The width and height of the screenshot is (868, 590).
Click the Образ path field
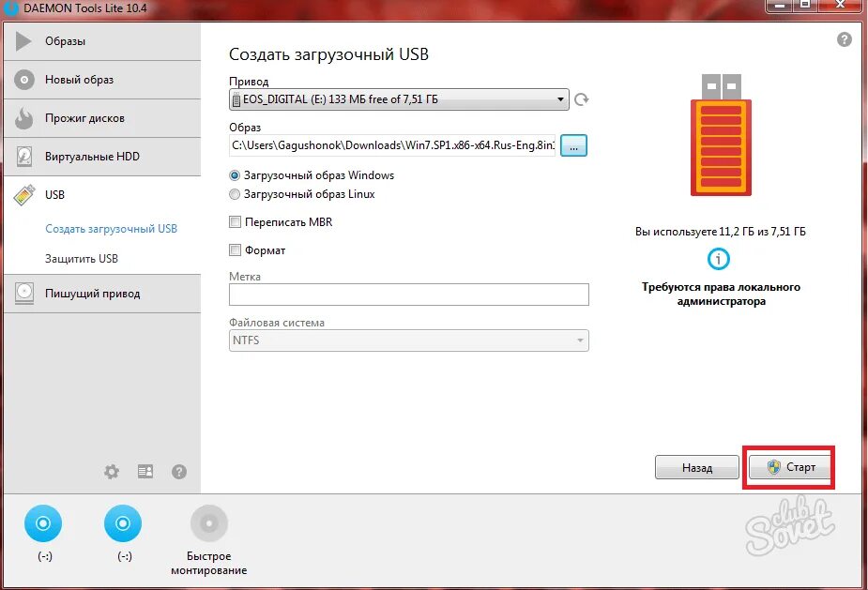coord(392,145)
